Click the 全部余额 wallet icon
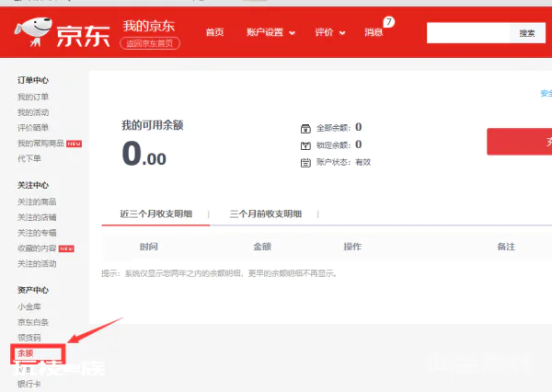This screenshot has width=552, height=392. (x=305, y=129)
